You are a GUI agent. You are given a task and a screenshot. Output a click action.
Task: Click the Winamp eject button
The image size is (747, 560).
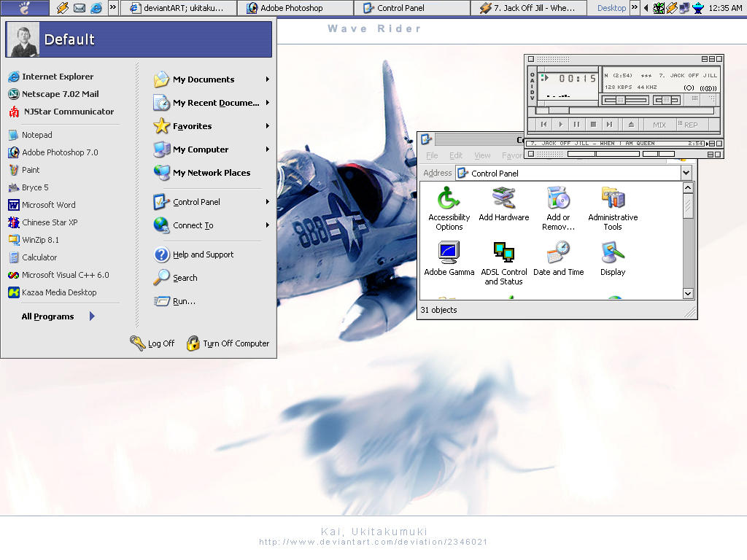pos(631,125)
